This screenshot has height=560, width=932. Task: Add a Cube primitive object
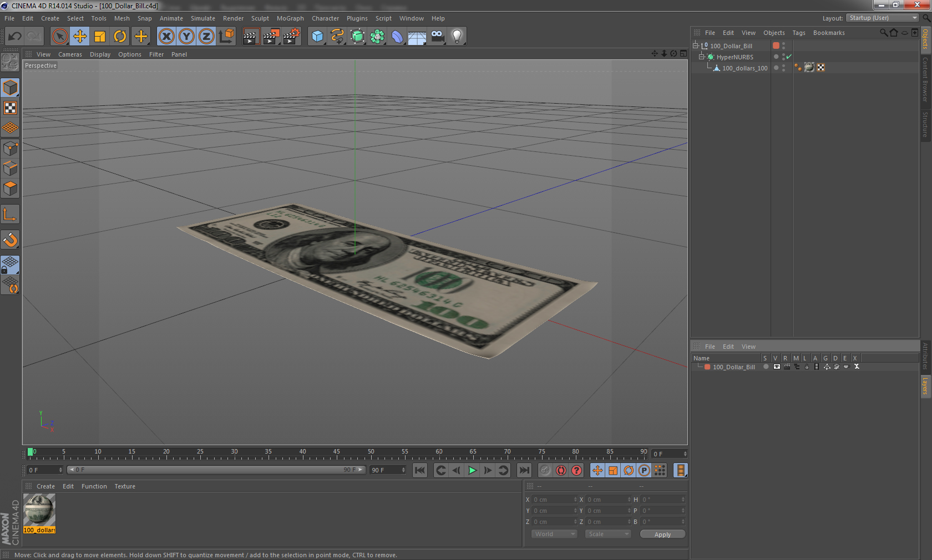pyautogui.click(x=317, y=37)
